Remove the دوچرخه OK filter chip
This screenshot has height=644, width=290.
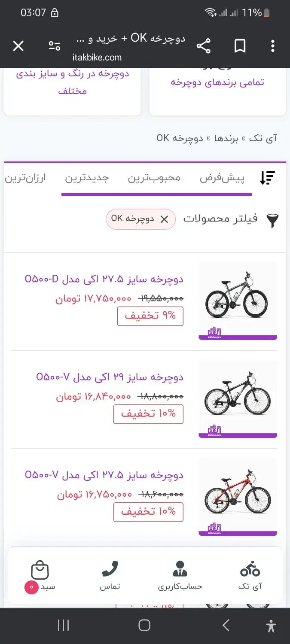click(x=164, y=219)
